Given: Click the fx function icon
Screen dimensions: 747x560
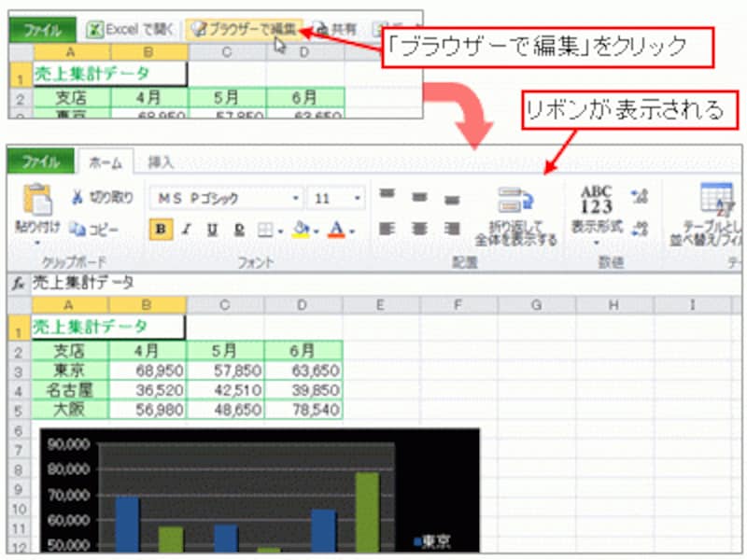Looking at the screenshot, I should tap(18, 284).
